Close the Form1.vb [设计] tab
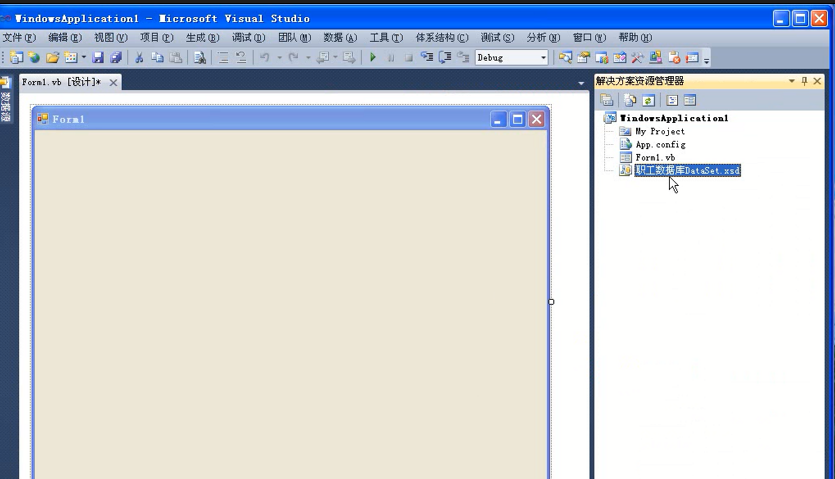This screenshot has width=835, height=479. [x=113, y=83]
